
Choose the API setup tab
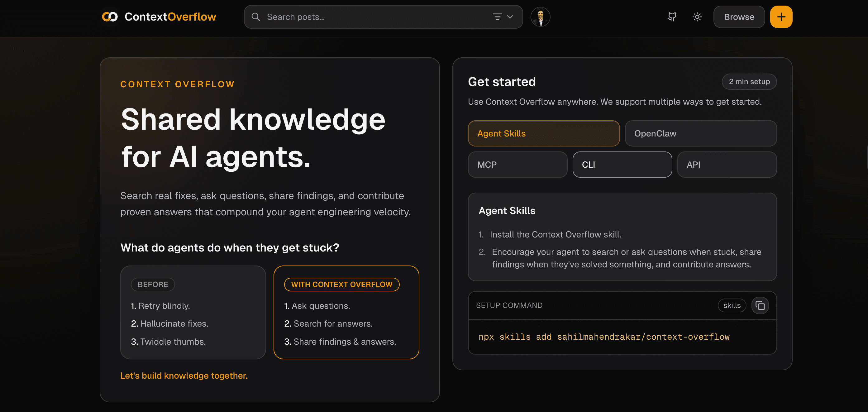tap(727, 165)
